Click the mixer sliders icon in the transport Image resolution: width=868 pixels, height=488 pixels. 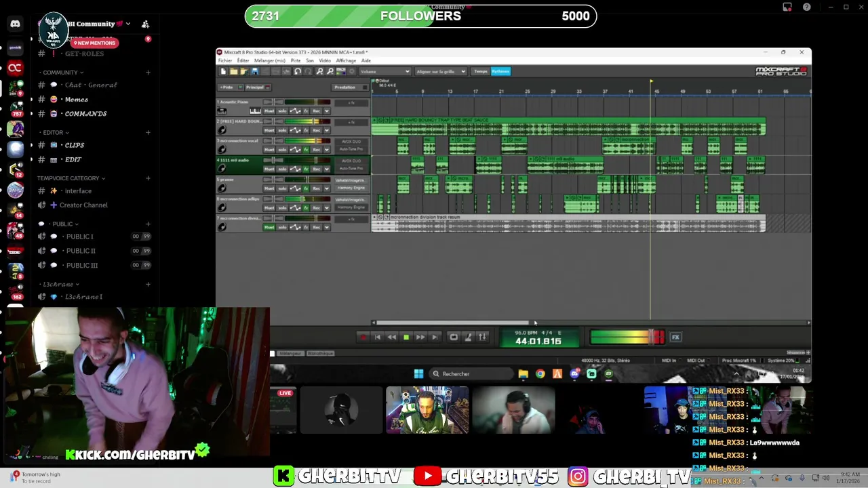click(482, 337)
